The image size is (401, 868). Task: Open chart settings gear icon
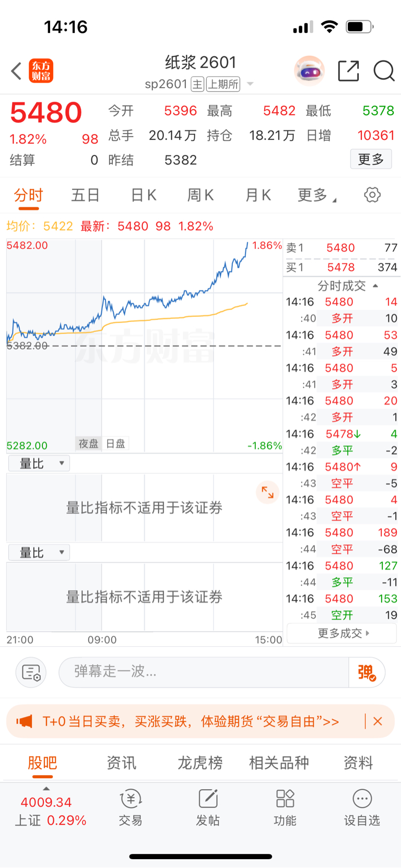click(x=372, y=195)
